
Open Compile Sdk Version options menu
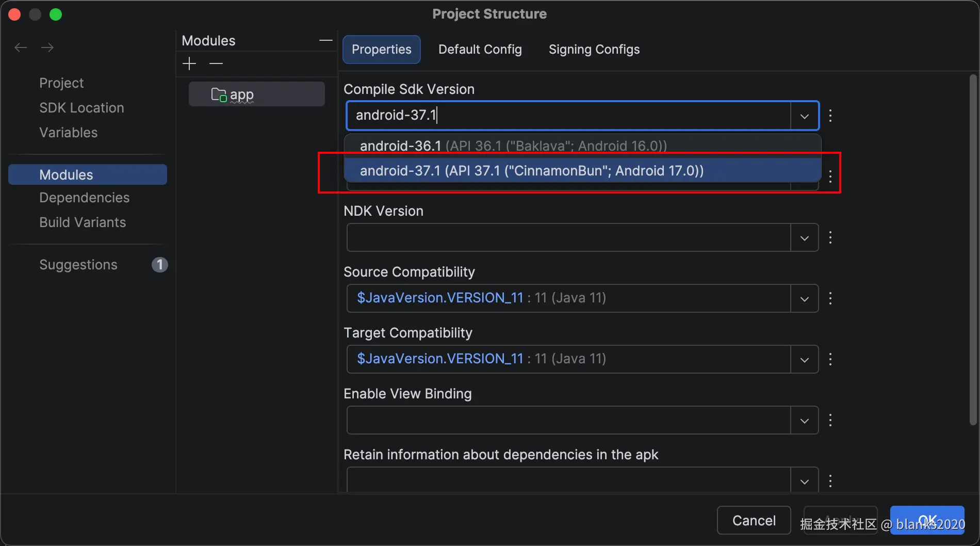830,116
